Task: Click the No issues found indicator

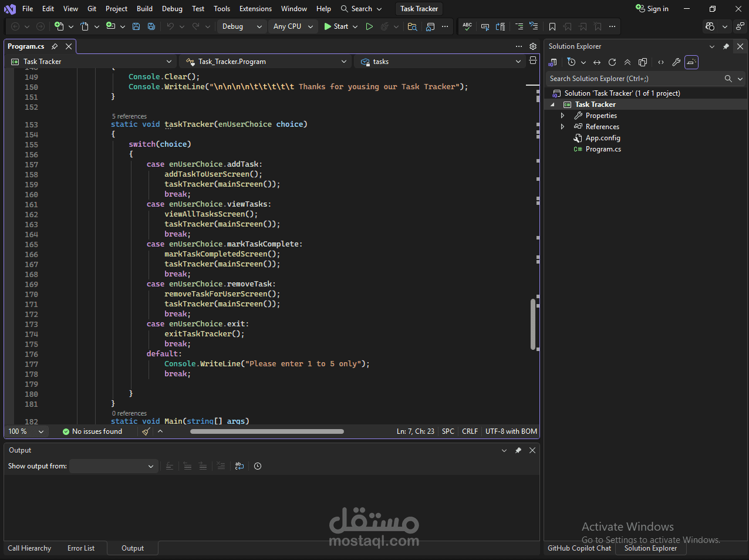Action: click(x=92, y=431)
